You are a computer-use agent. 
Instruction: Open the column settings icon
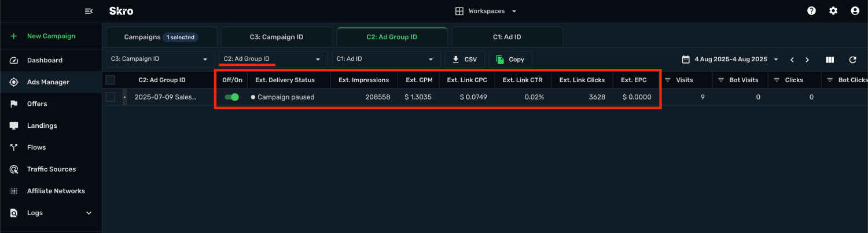(x=830, y=60)
